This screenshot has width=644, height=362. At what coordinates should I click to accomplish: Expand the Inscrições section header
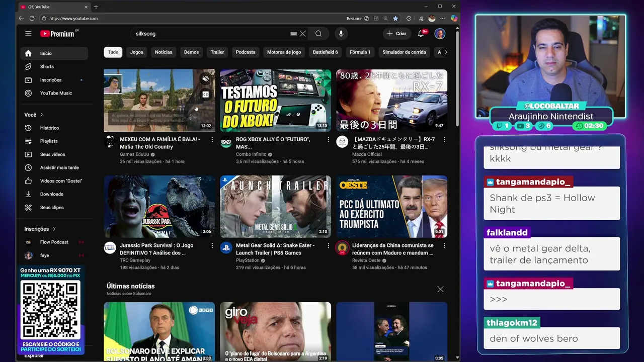click(x=40, y=229)
